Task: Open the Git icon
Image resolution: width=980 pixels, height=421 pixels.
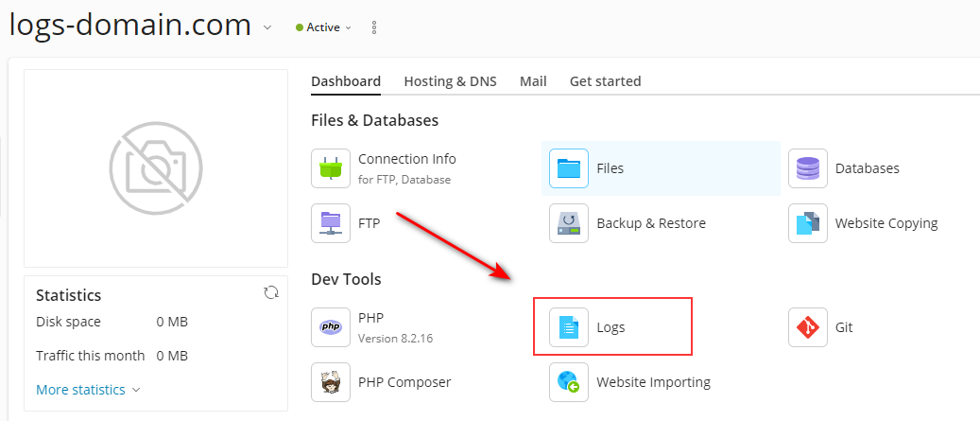Action: pos(808,327)
